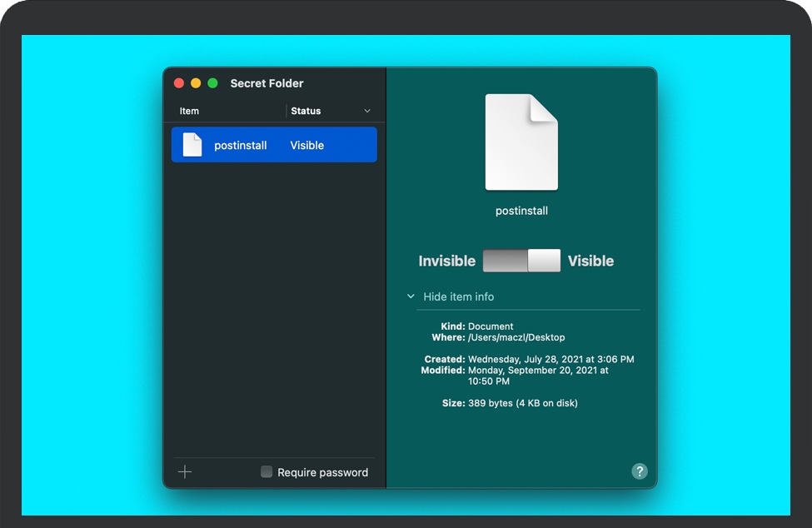Click the Status column sort chevron
This screenshot has width=812, height=528.
pyautogui.click(x=367, y=111)
